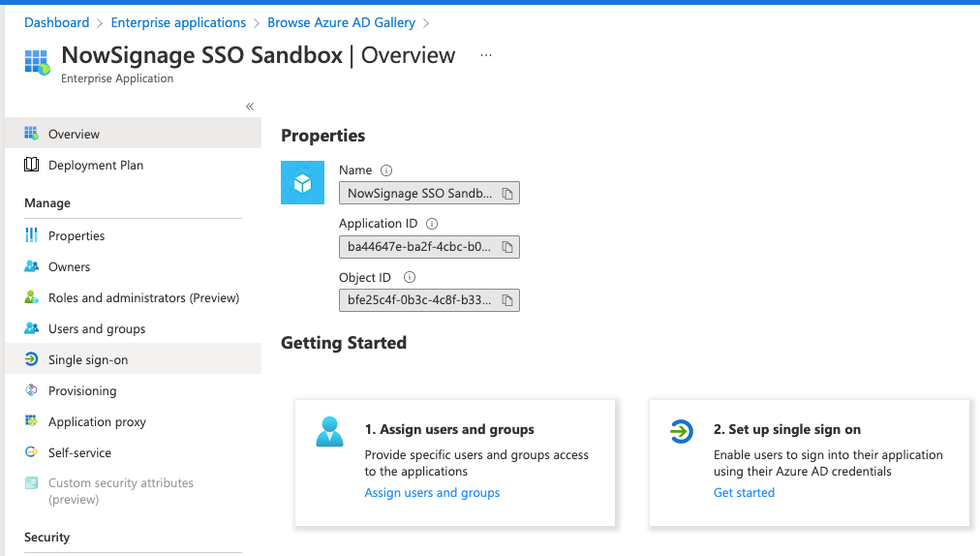
Task: Copy the Name field value
Action: pos(507,194)
